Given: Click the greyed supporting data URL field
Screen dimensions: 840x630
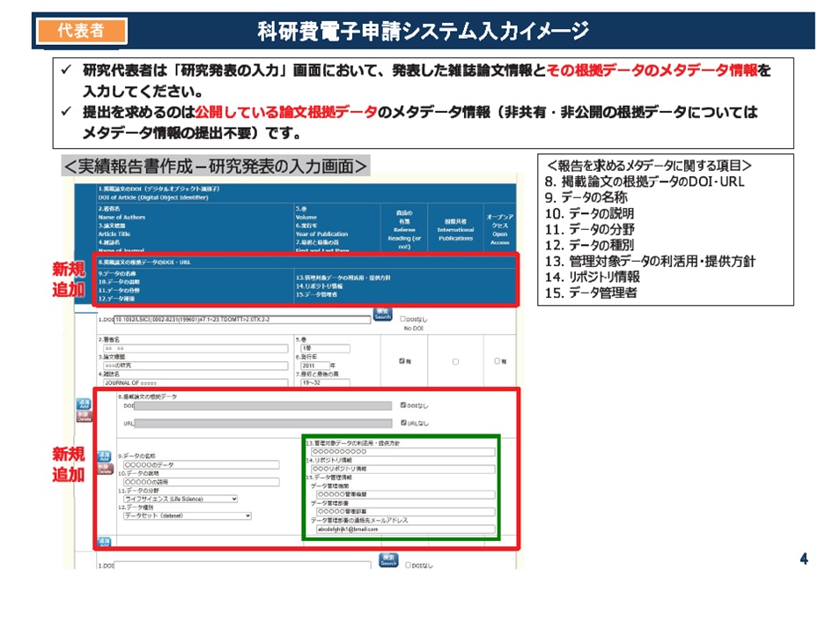Looking at the screenshot, I should click(x=263, y=424).
